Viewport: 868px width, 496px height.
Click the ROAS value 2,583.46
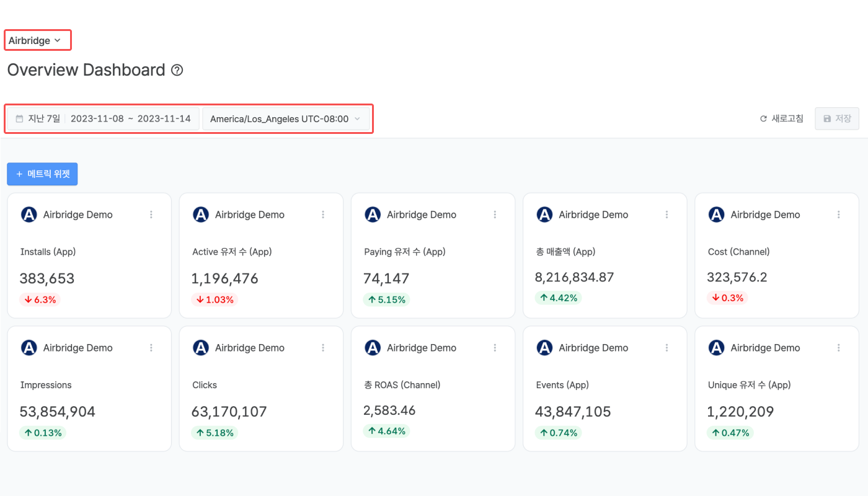tap(389, 410)
